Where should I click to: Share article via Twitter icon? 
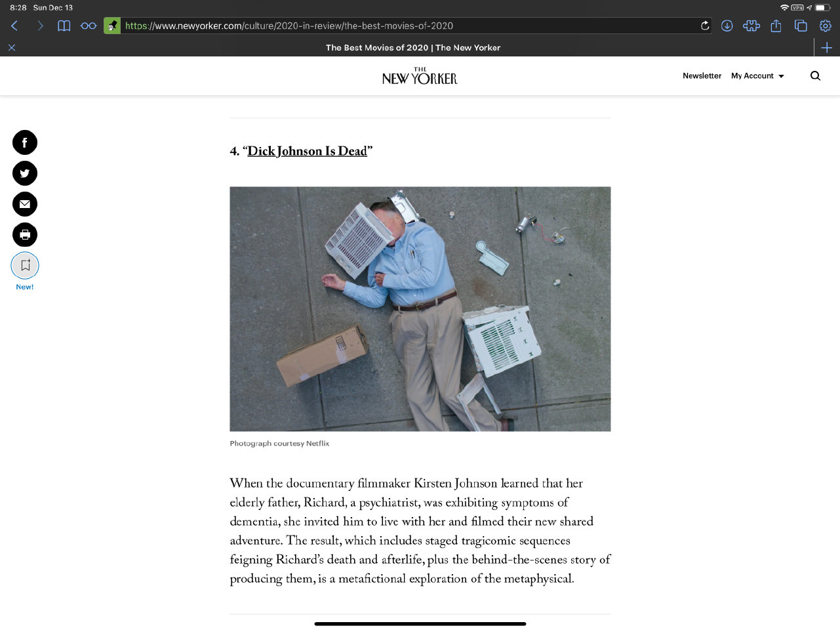[25, 173]
